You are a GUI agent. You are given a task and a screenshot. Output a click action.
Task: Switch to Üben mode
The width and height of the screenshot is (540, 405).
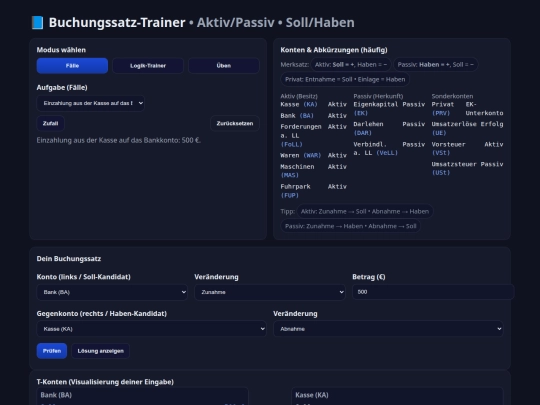[x=224, y=66]
